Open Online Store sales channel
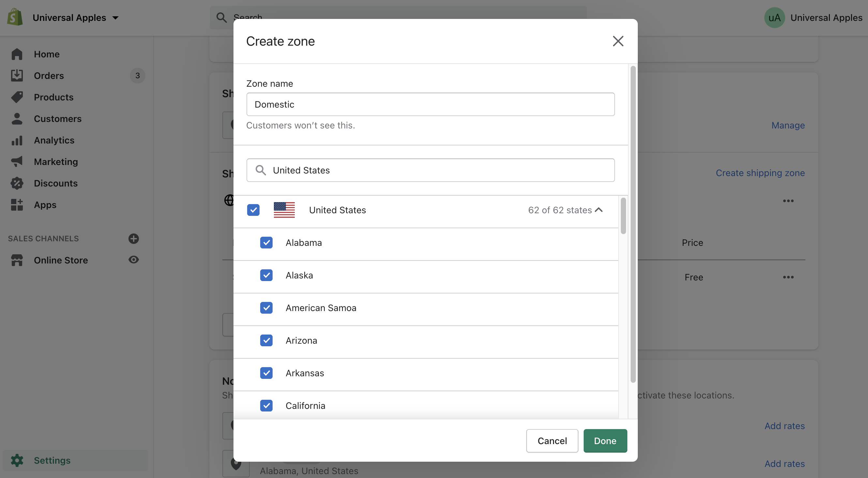868x478 pixels. click(x=61, y=260)
